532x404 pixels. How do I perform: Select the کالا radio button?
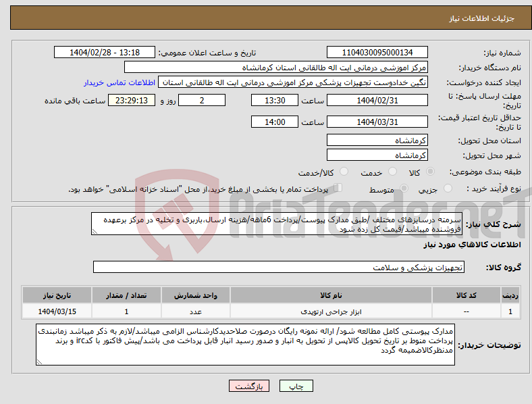pyautogui.click(x=430, y=172)
